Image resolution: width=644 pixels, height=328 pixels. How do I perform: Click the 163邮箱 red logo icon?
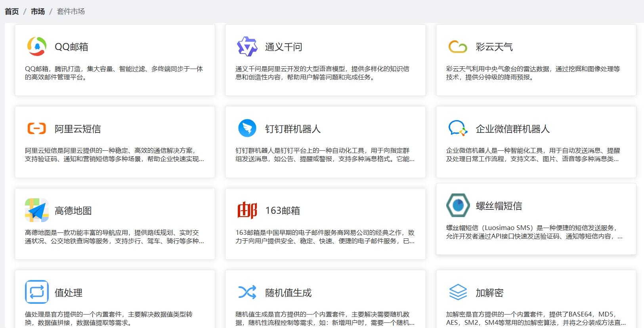[247, 210]
